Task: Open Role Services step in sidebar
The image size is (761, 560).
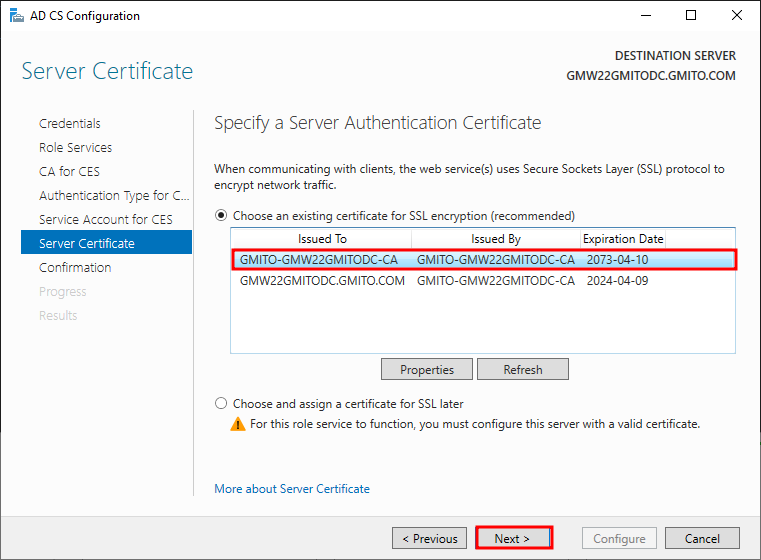Action: (x=76, y=148)
